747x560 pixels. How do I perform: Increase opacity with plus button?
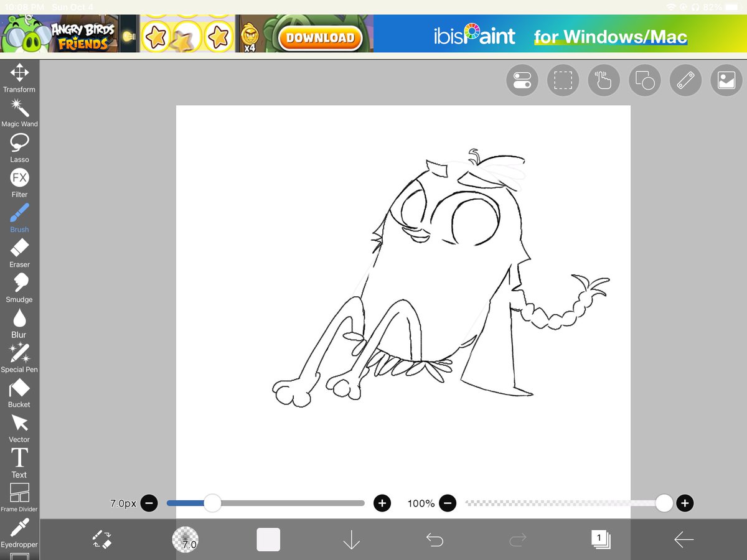[x=685, y=503]
